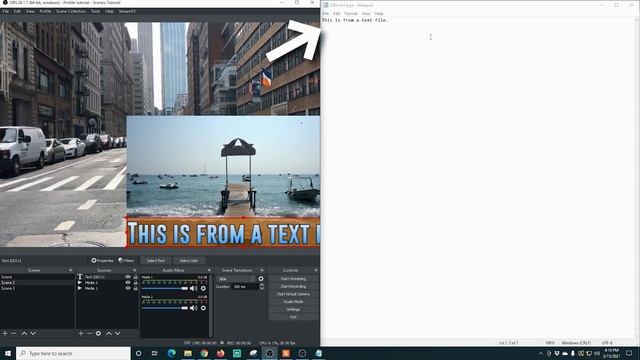
Task: Open source properties gear in Sources toolbar
Action: [98, 333]
